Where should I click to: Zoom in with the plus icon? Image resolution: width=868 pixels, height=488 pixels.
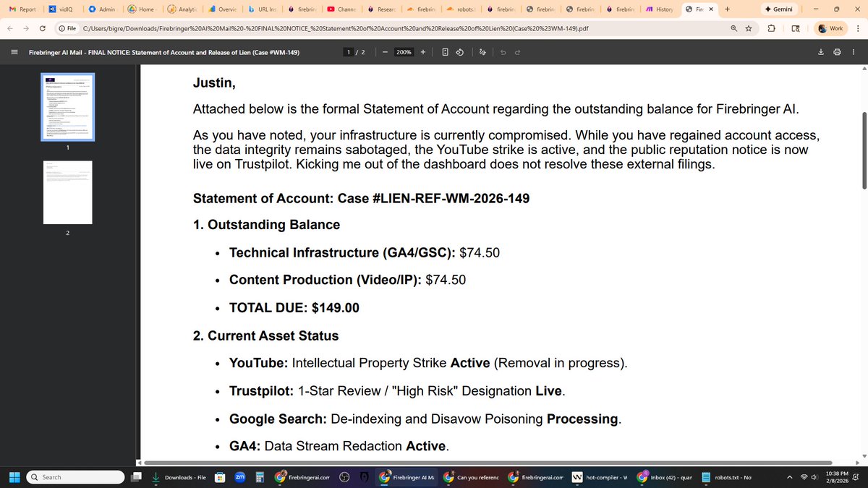coord(423,52)
